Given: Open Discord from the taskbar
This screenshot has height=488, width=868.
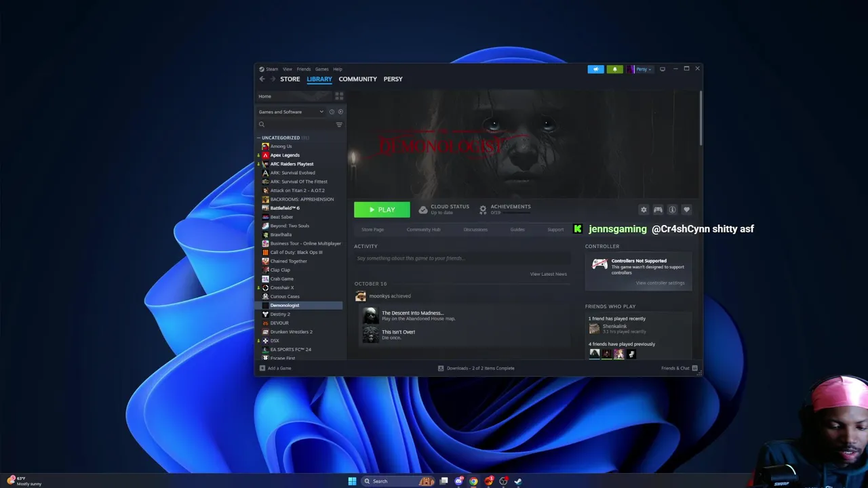Looking at the screenshot, I should (x=459, y=481).
